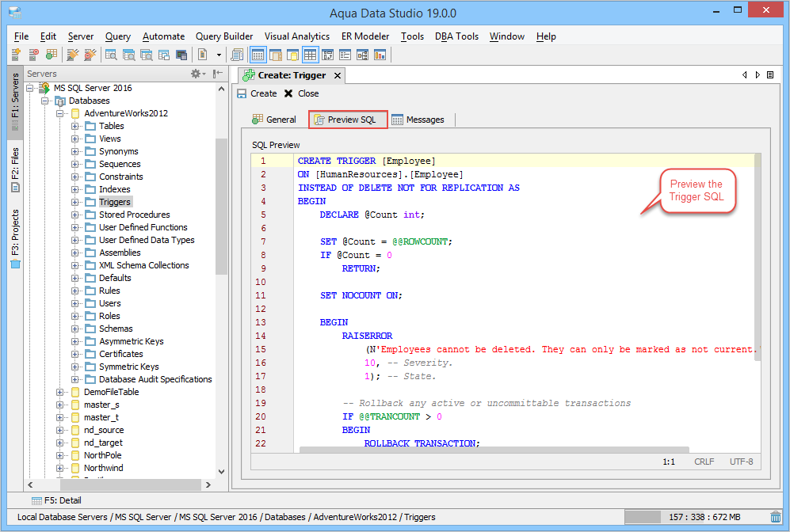Click the ER diagram toolbar icon
The height and width of the screenshot is (532, 790).
pos(362,55)
